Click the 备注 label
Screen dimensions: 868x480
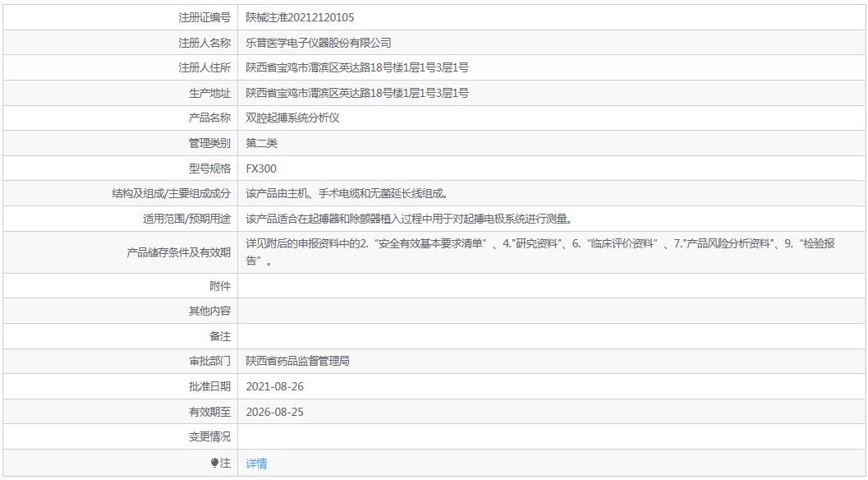click(x=220, y=336)
